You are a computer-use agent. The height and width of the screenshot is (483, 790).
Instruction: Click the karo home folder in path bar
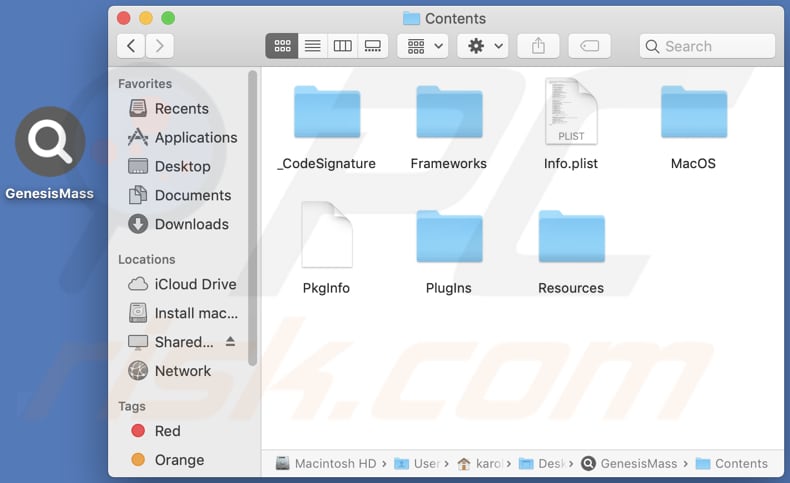[479, 463]
